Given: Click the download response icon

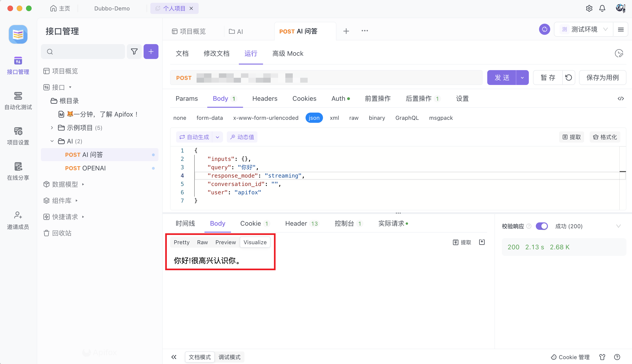Looking at the screenshot, I should [x=482, y=242].
